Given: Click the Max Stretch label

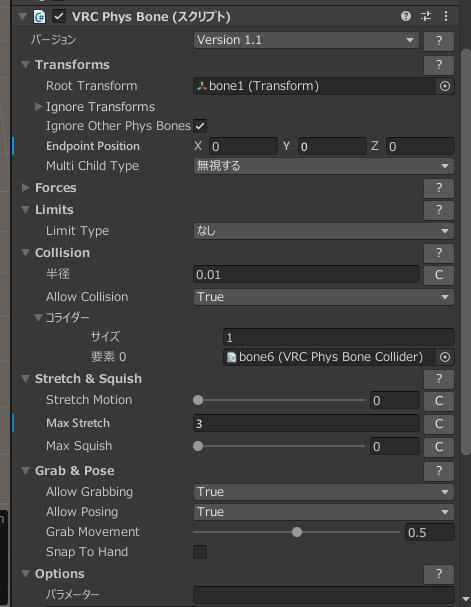Looking at the screenshot, I should [x=78, y=423].
